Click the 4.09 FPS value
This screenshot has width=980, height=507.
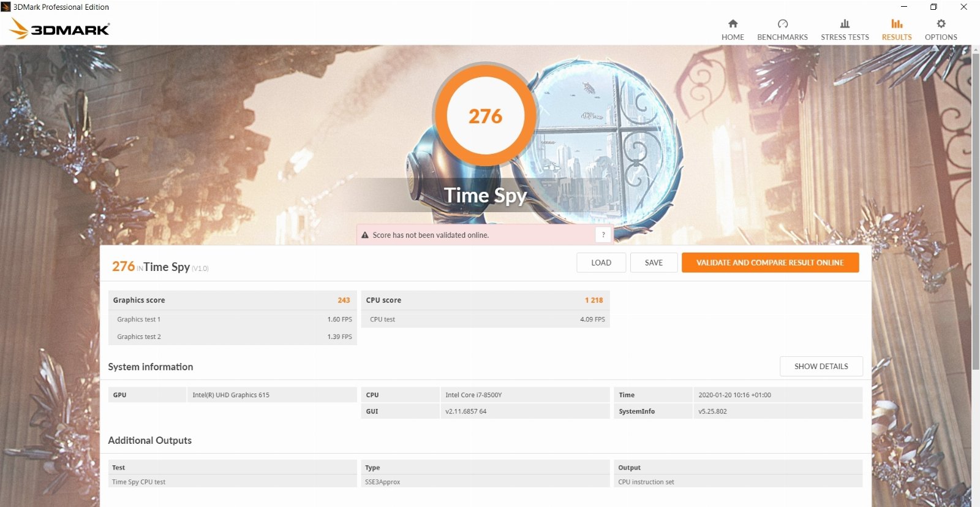[592, 319]
